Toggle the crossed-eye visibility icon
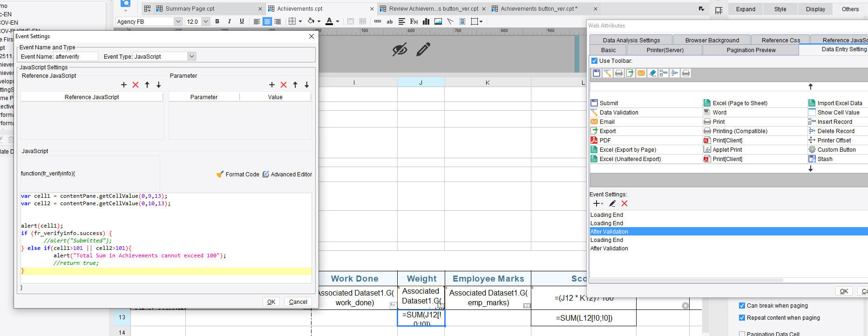The height and width of the screenshot is (336, 868). pos(400,49)
